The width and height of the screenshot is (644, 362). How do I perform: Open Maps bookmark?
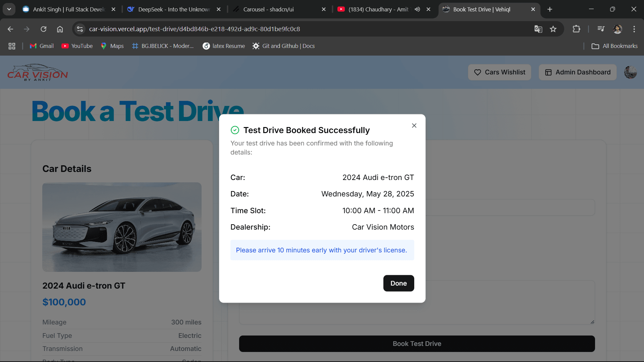tap(112, 46)
